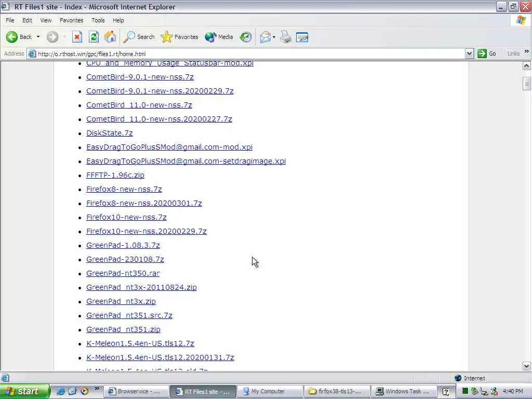Image resolution: width=532 pixels, height=399 pixels.
Task: Open the File menu
Action: 10,20
